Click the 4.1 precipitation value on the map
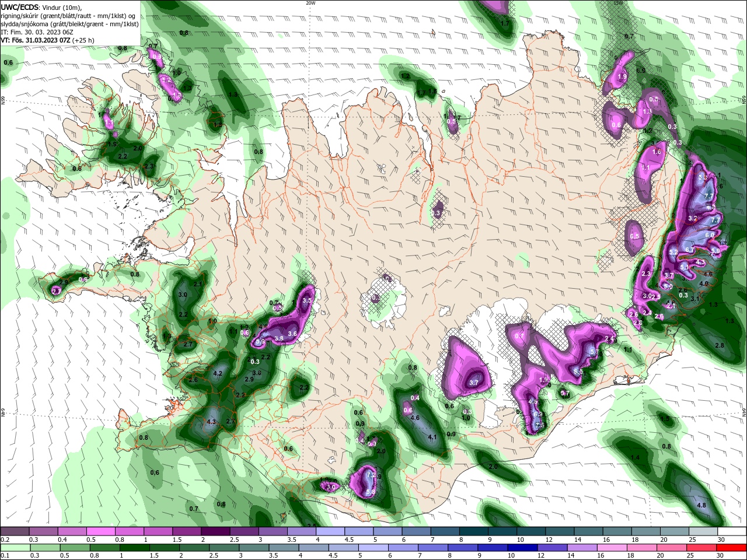This screenshot has width=747, height=560. pyautogui.click(x=432, y=437)
